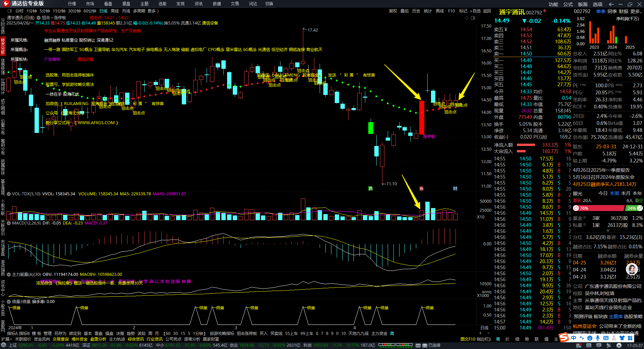This screenshot has height=349, width=644.
Task: Switch to 周线 weekly chart tab
Action: click(x=115, y=11)
